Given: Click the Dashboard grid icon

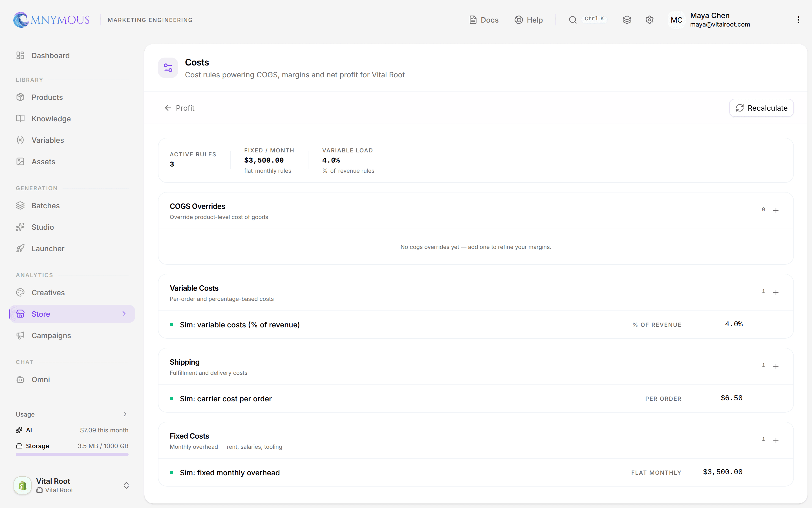Looking at the screenshot, I should 21,55.
